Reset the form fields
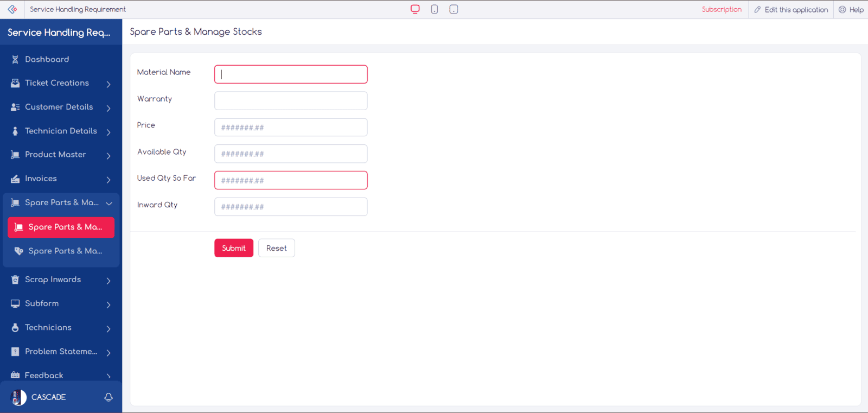 pos(277,248)
